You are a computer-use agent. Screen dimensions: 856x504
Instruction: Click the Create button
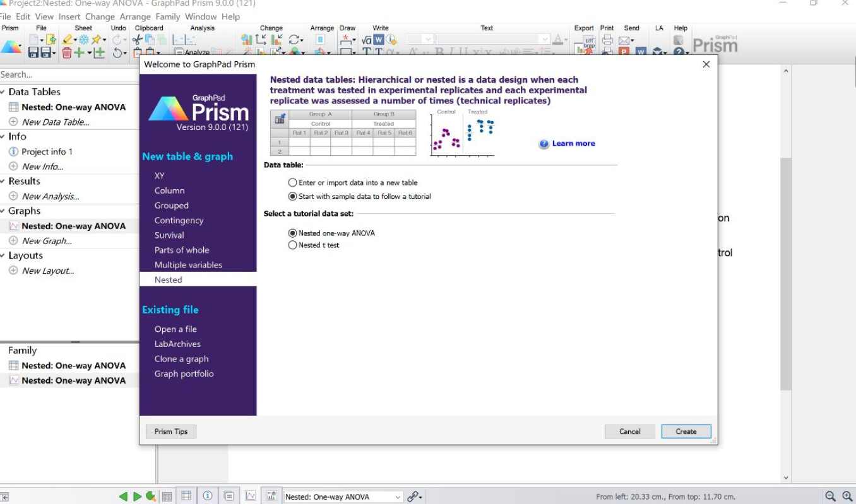click(686, 431)
